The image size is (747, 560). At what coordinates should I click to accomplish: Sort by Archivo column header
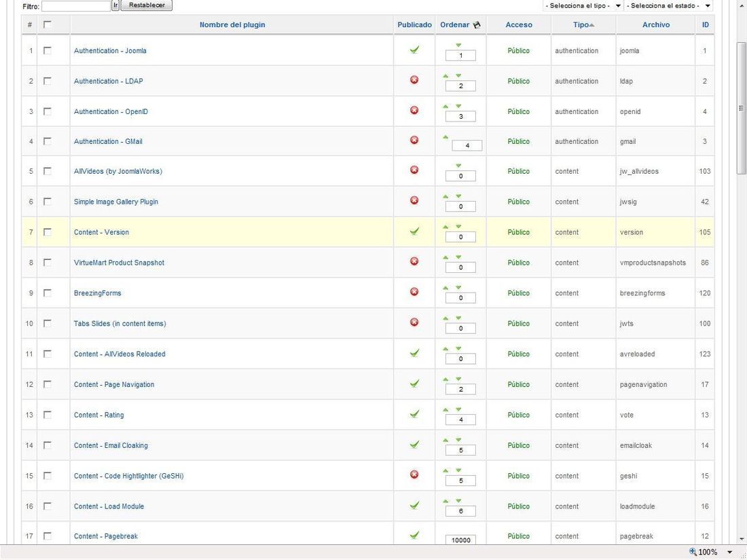point(655,24)
